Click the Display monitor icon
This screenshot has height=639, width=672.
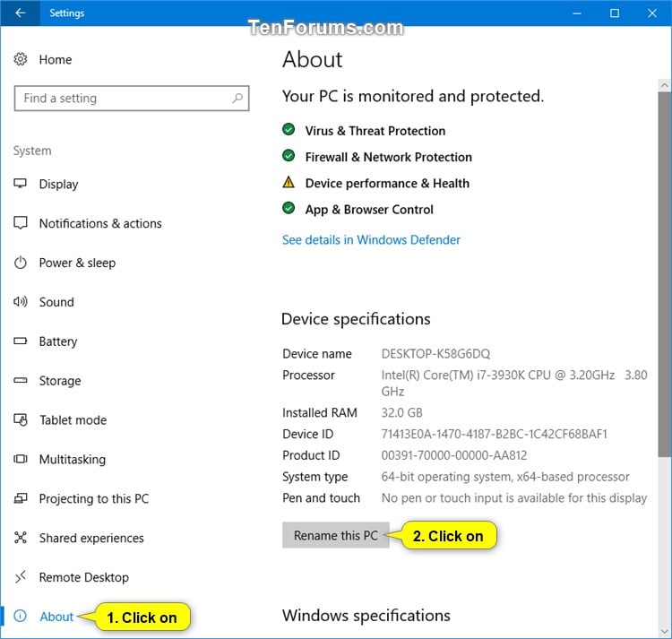point(20,184)
